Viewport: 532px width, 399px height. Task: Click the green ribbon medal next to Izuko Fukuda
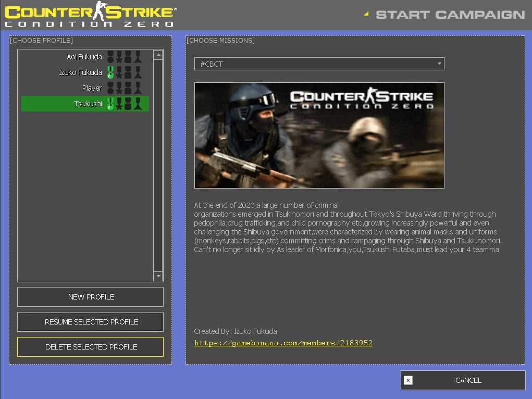click(x=110, y=72)
